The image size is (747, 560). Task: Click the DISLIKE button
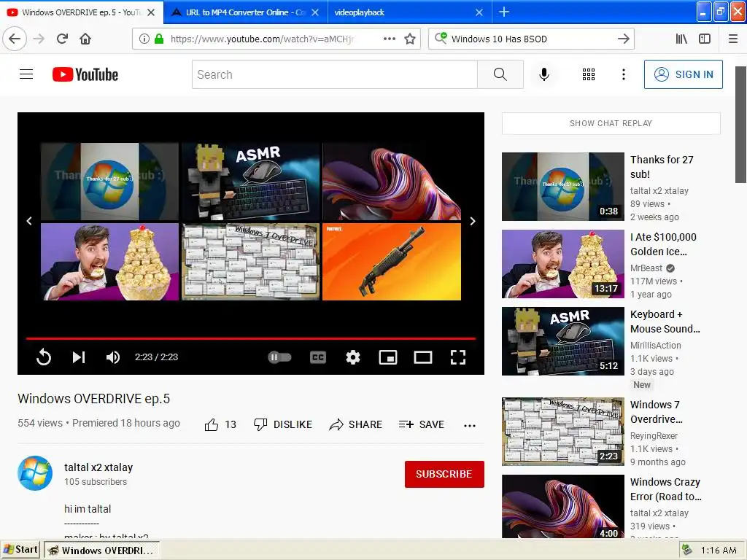[x=283, y=424]
